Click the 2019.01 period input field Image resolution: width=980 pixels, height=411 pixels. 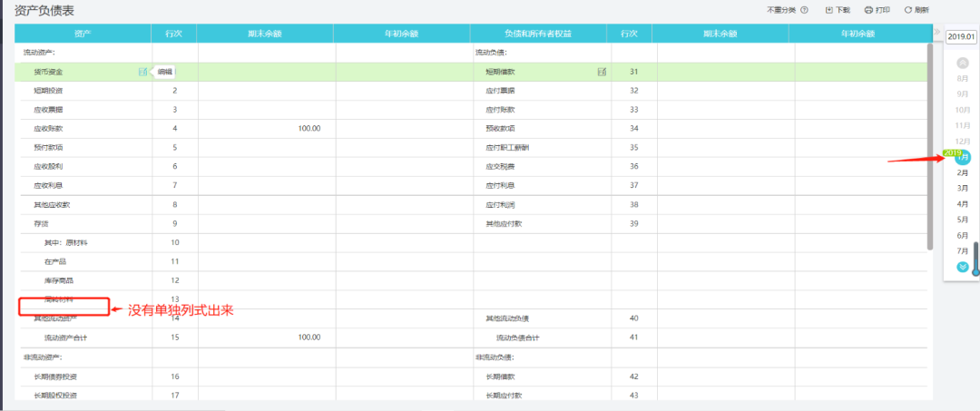961,37
